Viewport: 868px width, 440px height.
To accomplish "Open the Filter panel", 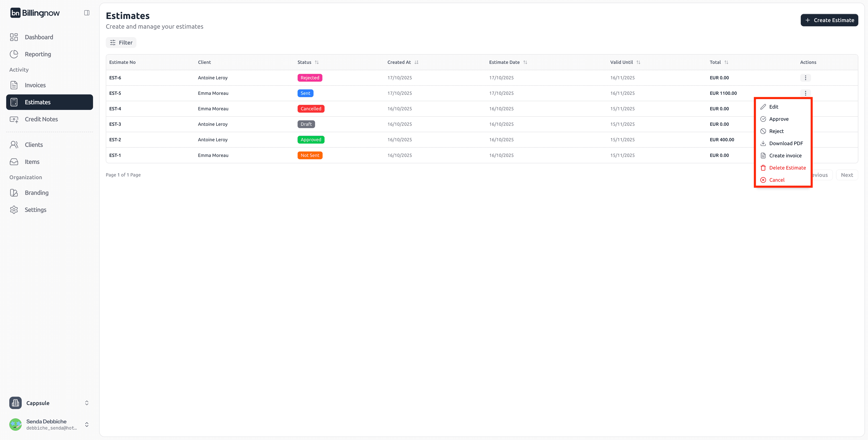I will (x=121, y=42).
